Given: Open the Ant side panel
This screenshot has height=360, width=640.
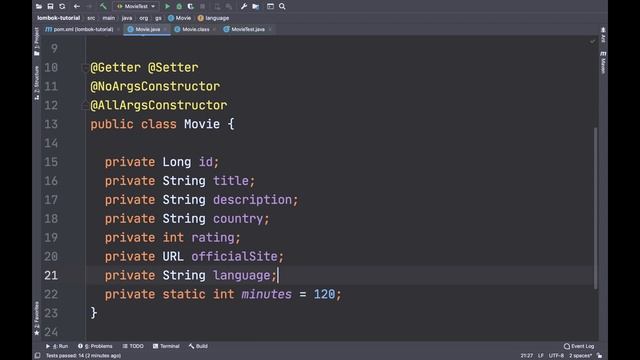Looking at the screenshot, I should (x=603, y=35).
